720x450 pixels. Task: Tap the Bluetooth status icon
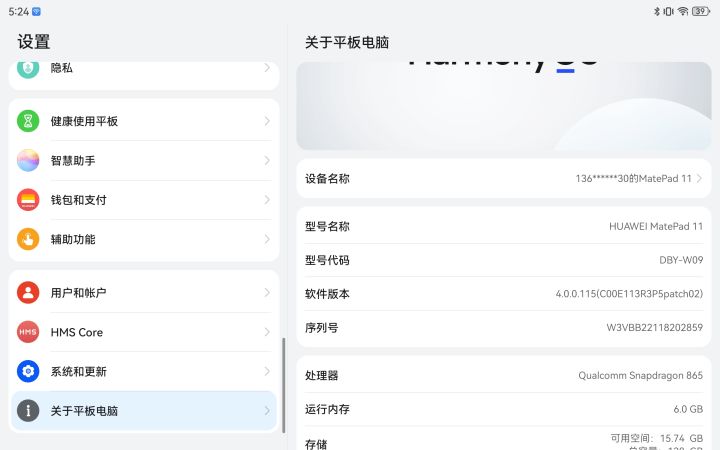click(x=657, y=11)
